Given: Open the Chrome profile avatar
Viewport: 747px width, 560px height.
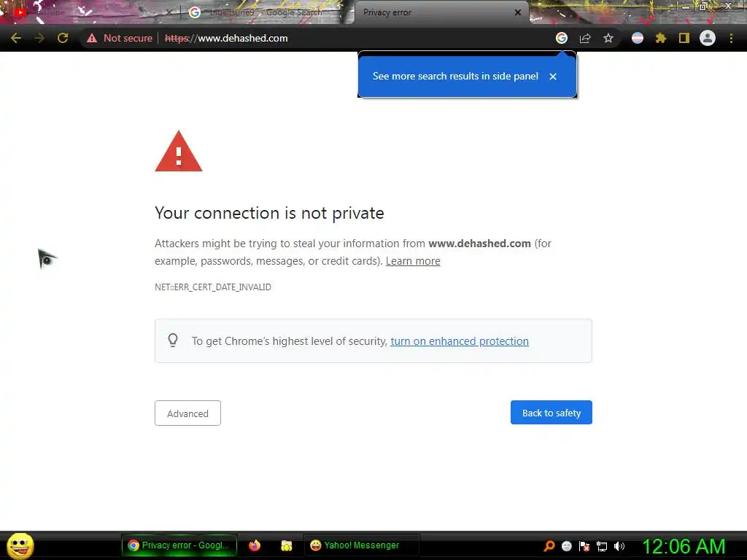Looking at the screenshot, I should [x=708, y=38].
